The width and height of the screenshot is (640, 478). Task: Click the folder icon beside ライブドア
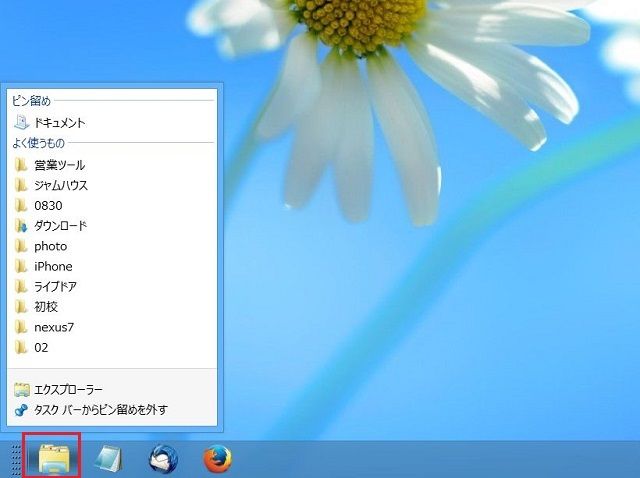(x=21, y=287)
